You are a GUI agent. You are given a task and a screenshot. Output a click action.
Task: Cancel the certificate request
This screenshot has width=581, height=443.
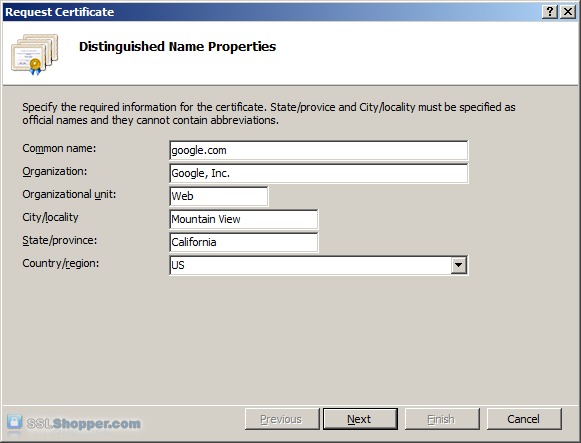(x=524, y=419)
